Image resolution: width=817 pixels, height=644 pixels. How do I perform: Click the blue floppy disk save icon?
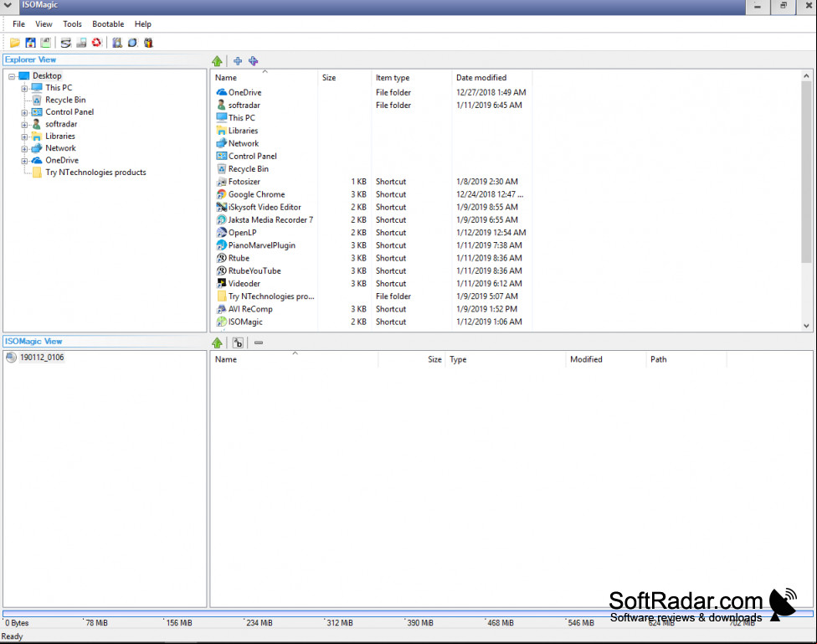pyautogui.click(x=30, y=43)
